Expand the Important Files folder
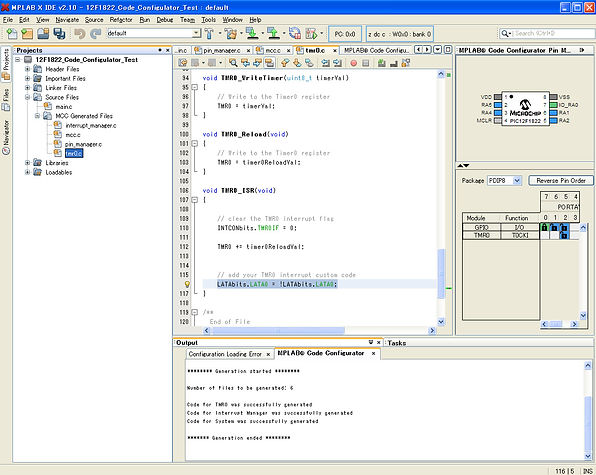Image resolution: width=596 pixels, height=475 pixels. click(x=27, y=78)
